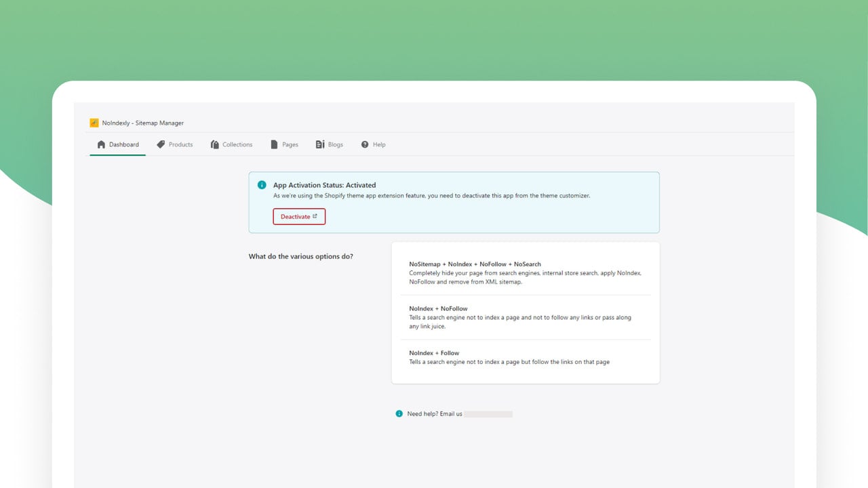Click the 'NoIndex + NoFollow' option heading

coord(438,308)
